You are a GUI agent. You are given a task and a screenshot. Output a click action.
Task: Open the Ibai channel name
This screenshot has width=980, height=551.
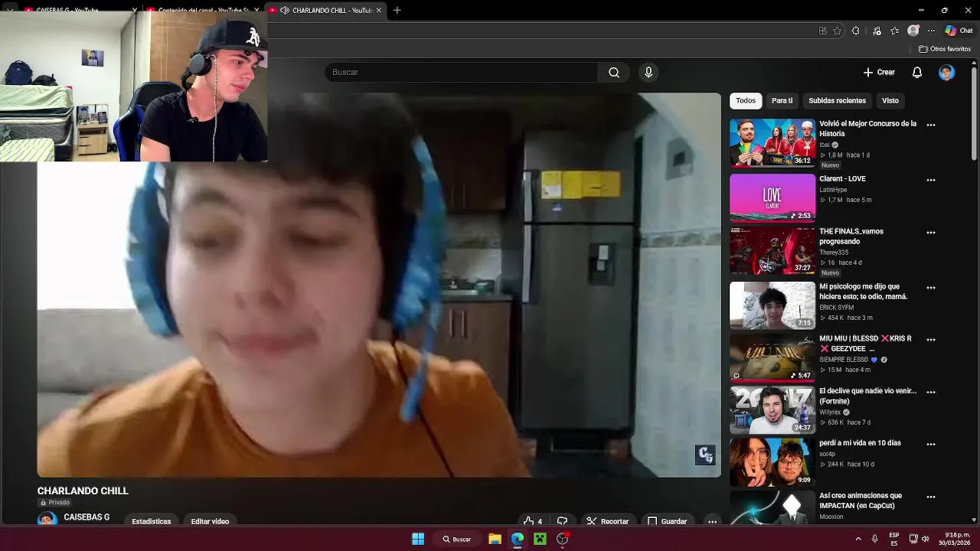[825, 145]
